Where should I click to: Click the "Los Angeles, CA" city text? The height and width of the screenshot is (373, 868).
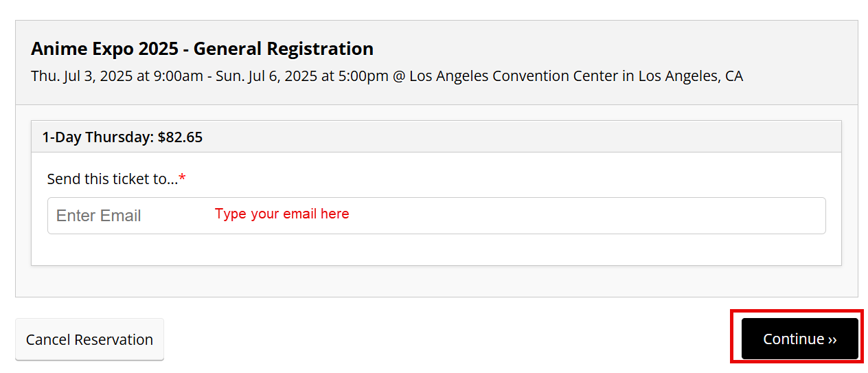click(691, 76)
